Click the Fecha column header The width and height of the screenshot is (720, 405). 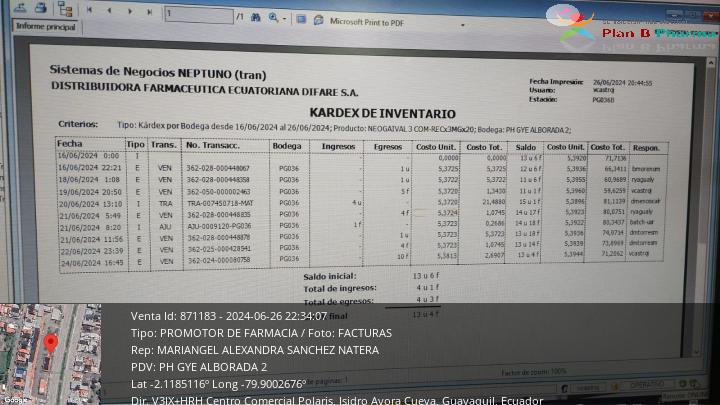tap(69, 144)
